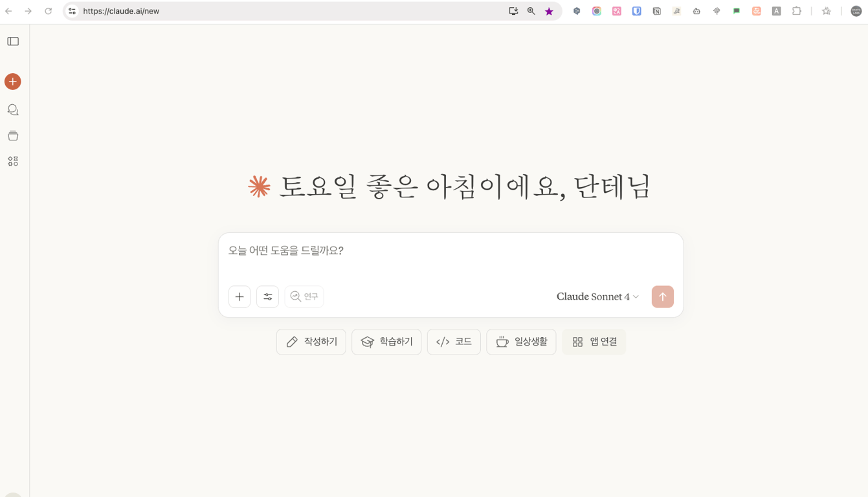This screenshot has width=868, height=497.
Task: Select the 학습하기 suggestion chip
Action: click(386, 342)
